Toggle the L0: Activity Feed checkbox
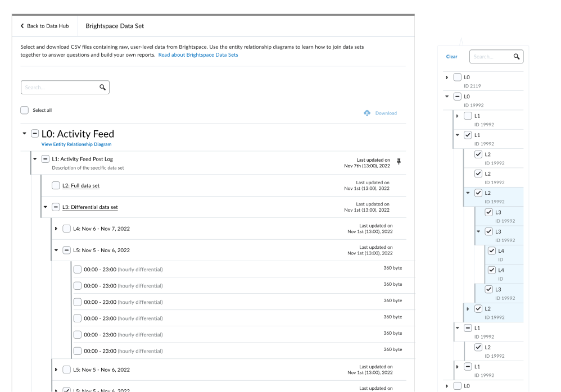 [x=35, y=134]
